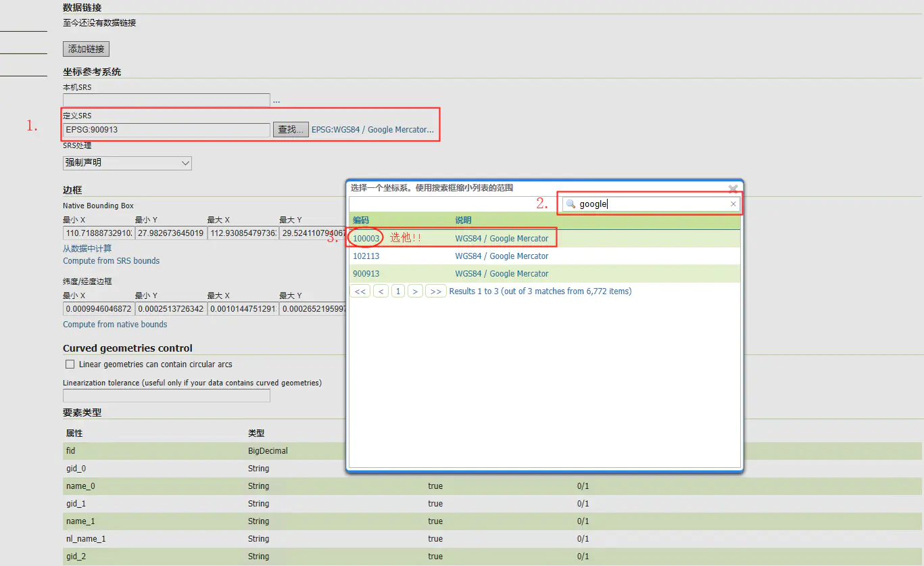Viewport: 924px width, 566px height.
Task: Click the Add link button
Action: point(86,49)
